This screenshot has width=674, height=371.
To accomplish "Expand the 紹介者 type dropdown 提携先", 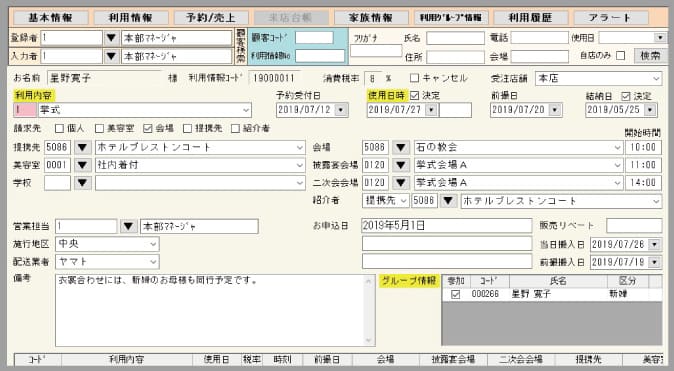I will [403, 201].
